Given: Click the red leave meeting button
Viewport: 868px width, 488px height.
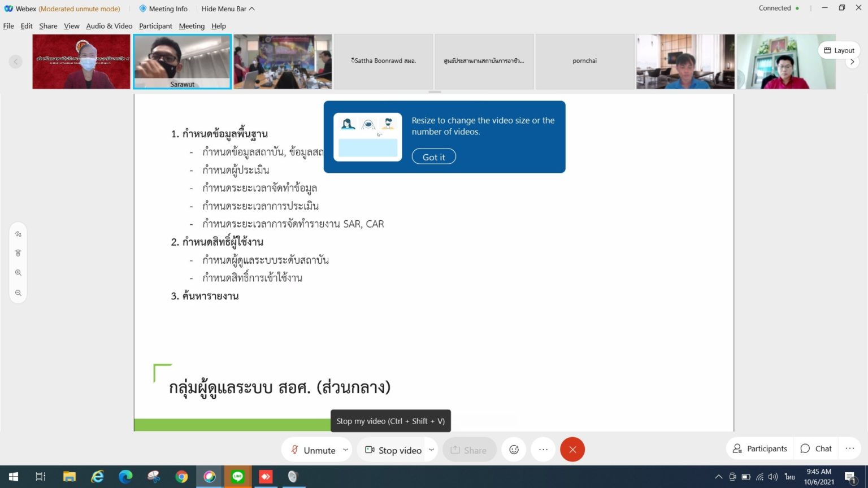Looking at the screenshot, I should (572, 450).
